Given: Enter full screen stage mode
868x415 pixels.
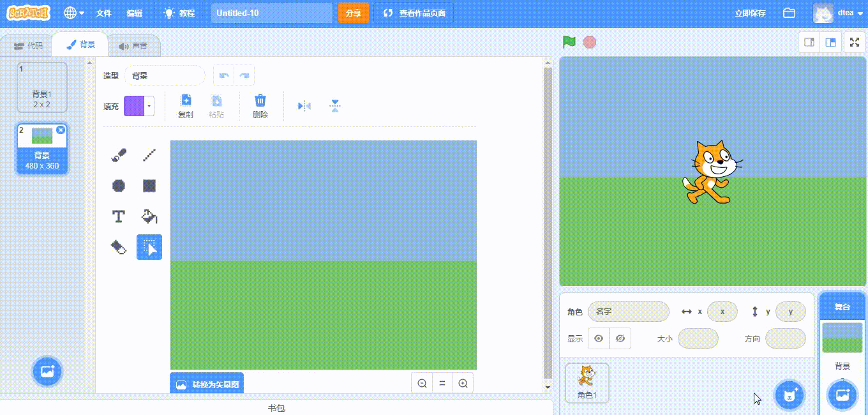Looking at the screenshot, I should pyautogui.click(x=854, y=42).
